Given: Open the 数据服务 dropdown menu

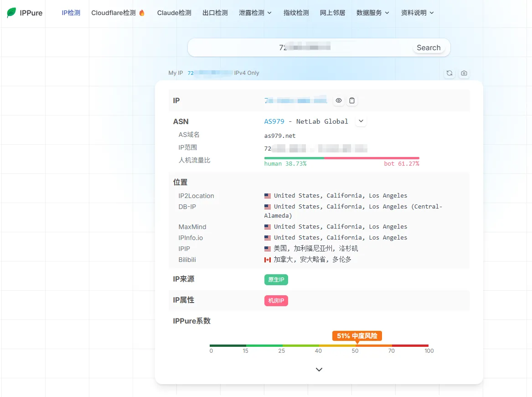Looking at the screenshot, I should [x=372, y=13].
